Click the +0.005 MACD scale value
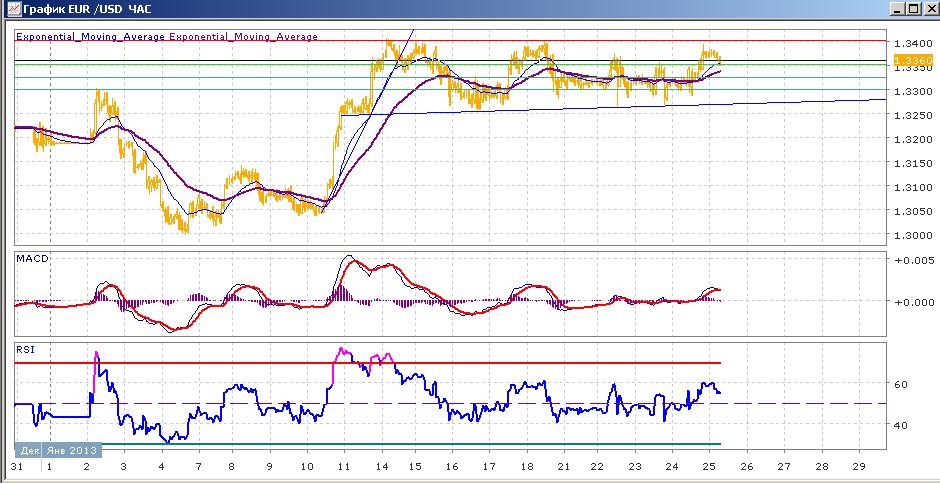The image size is (940, 483). pyautogui.click(x=914, y=260)
